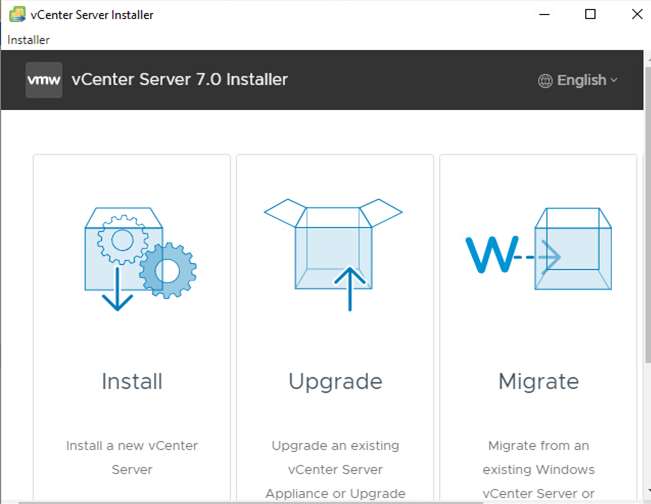Click 'Install a new vCenter Server' description

coord(132,457)
